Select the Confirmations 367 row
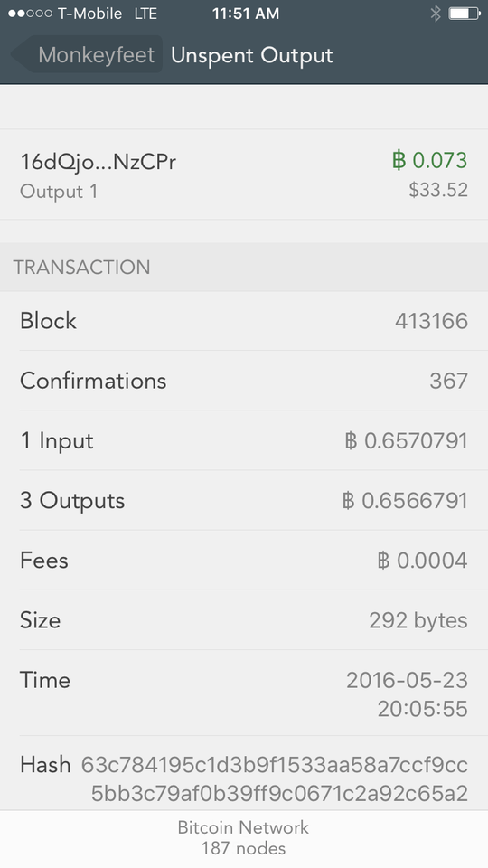This screenshot has width=488, height=868. (244, 381)
